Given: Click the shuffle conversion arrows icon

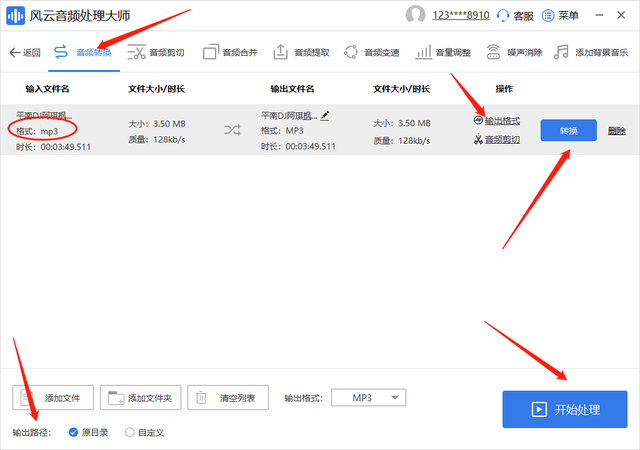Looking at the screenshot, I should 232,130.
